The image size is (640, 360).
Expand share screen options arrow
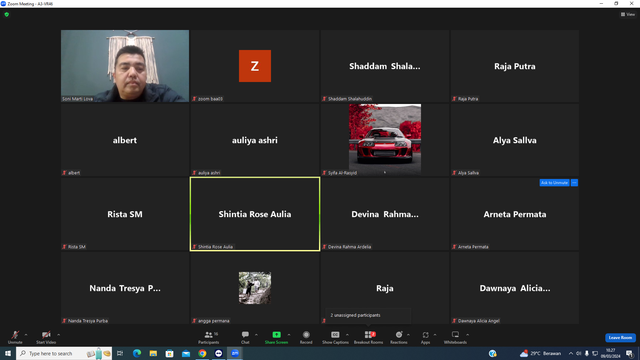pyautogui.click(x=289, y=335)
